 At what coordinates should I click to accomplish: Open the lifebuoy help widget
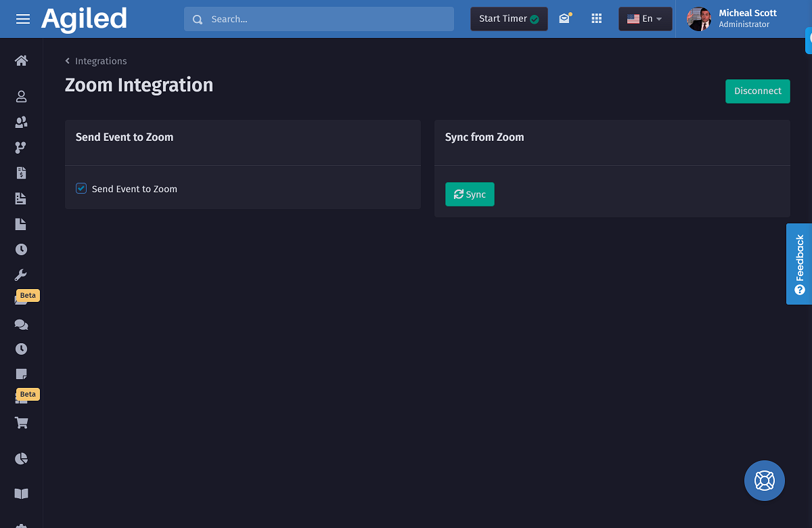tap(765, 481)
